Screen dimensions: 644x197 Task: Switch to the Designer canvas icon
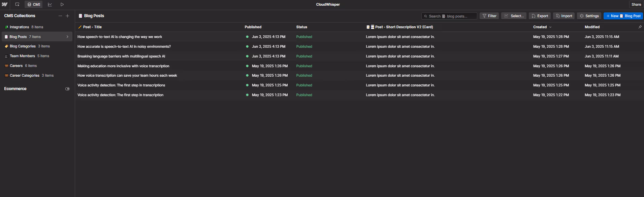pos(17,4)
